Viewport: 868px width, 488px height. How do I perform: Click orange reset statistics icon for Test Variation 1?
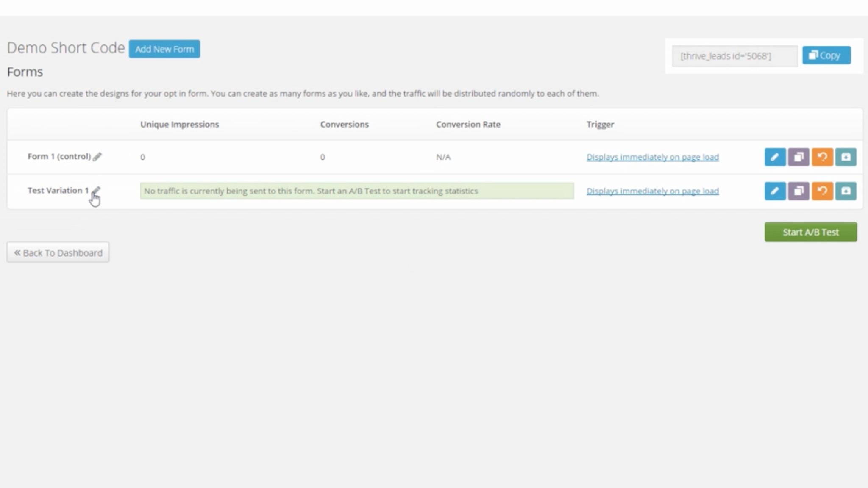pos(822,191)
